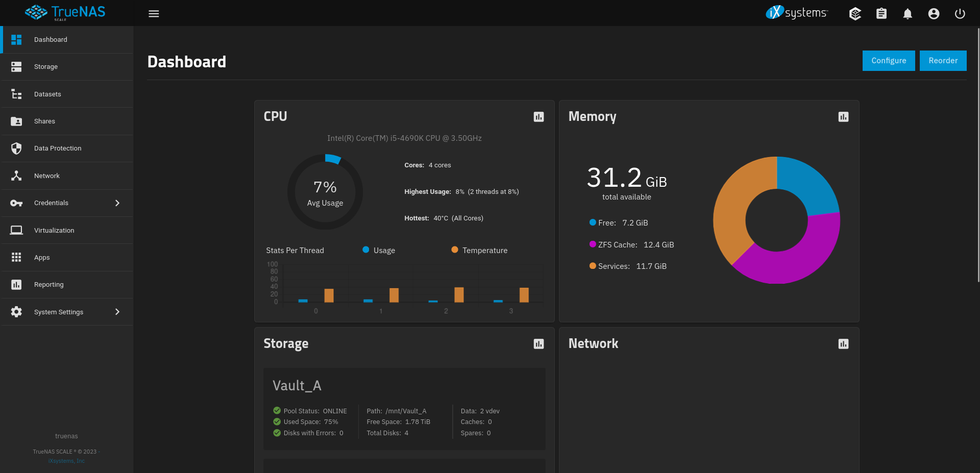This screenshot has width=980, height=473.
Task: Click the Storage sidebar icon
Action: pos(16,67)
